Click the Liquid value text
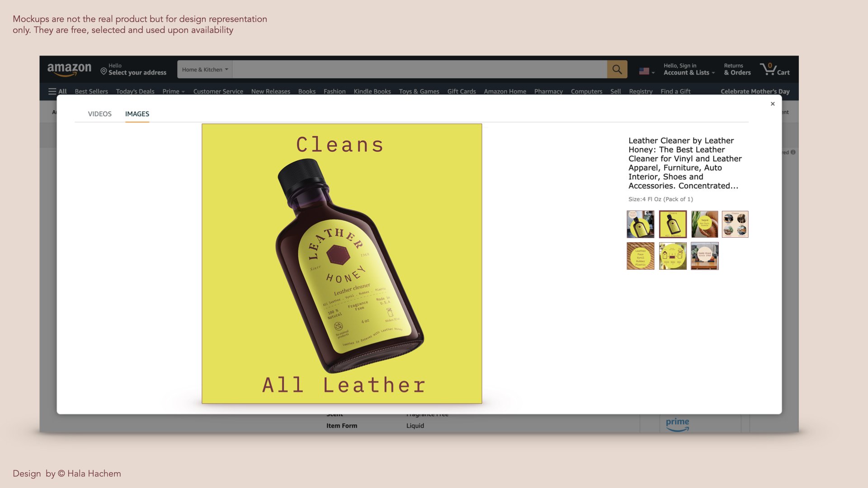This screenshot has width=868, height=488. 415,426
